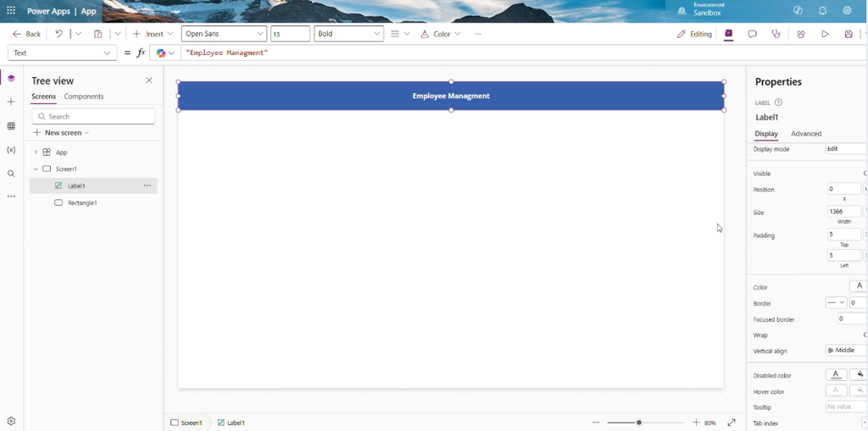Open the Insert menu
Image resolution: width=868 pixels, height=431 pixels.
(153, 34)
